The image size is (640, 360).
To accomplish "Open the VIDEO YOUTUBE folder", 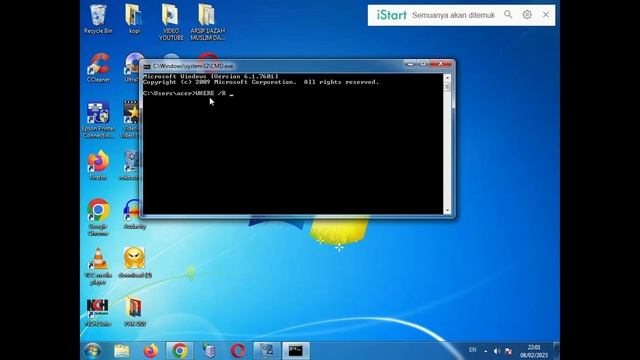I will click(x=171, y=22).
